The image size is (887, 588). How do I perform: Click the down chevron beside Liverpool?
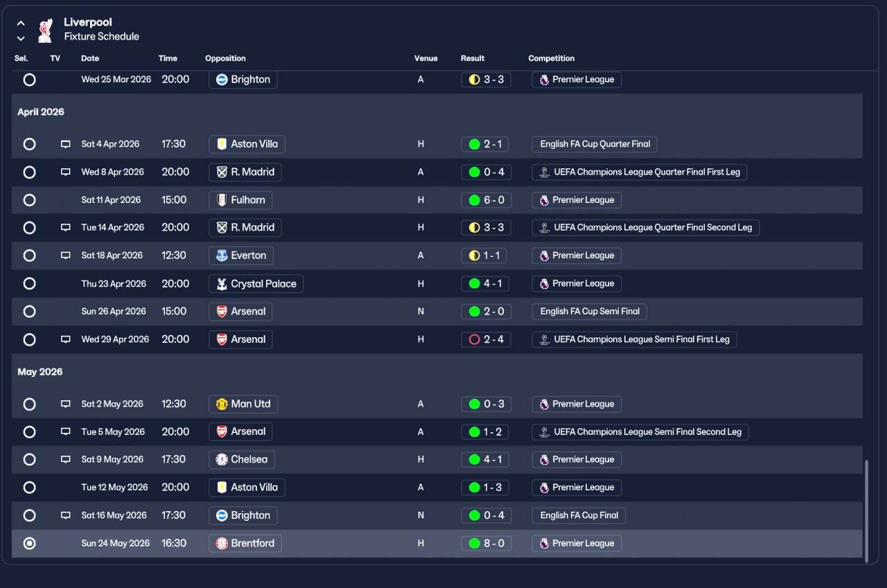(21, 38)
